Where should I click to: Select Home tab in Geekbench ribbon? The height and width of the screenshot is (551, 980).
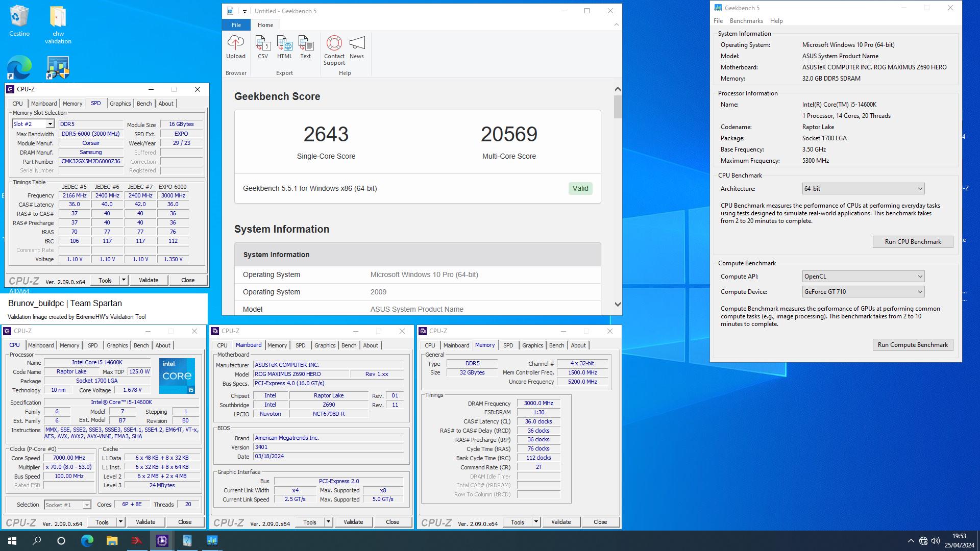(265, 25)
